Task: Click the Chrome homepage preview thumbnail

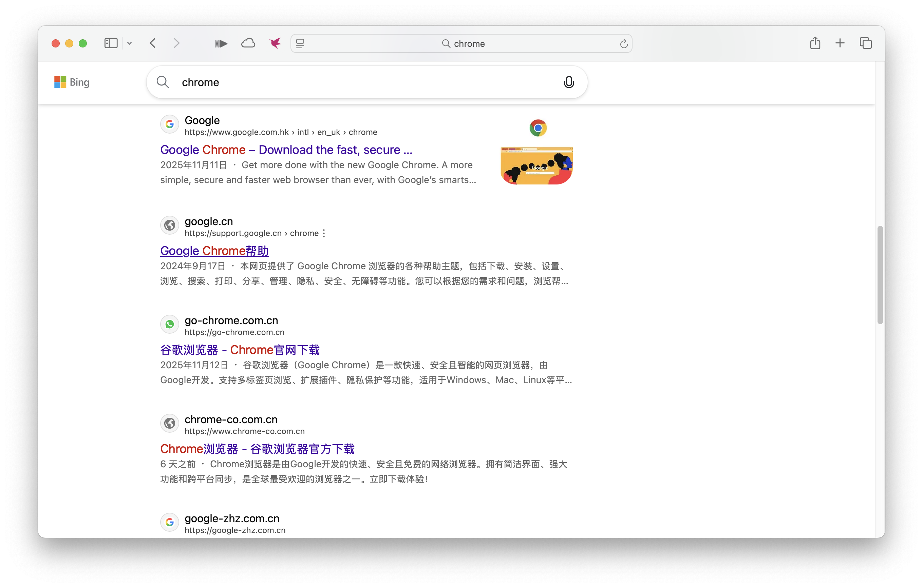Action: 536,165
